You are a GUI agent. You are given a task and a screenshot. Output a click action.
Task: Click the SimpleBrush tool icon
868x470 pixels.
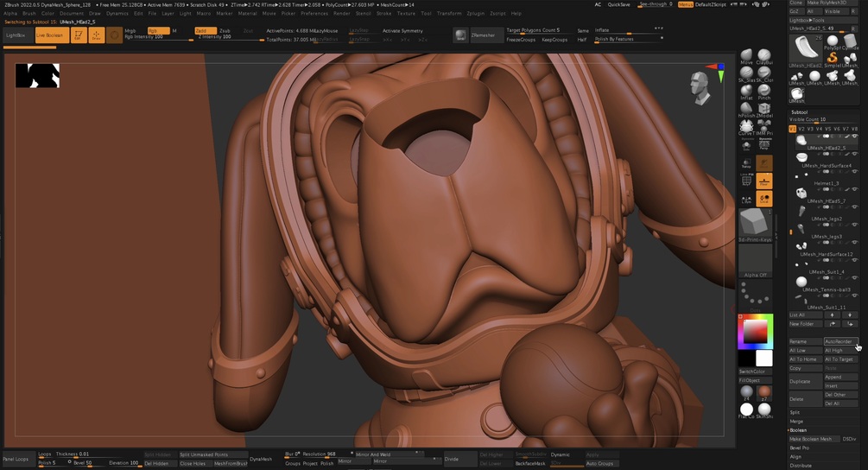[832, 58]
